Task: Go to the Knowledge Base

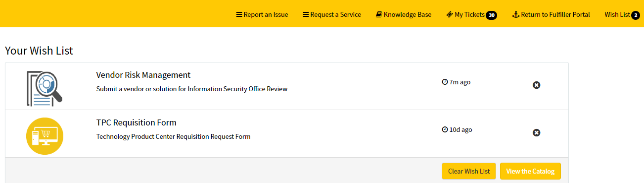Action: [404, 14]
